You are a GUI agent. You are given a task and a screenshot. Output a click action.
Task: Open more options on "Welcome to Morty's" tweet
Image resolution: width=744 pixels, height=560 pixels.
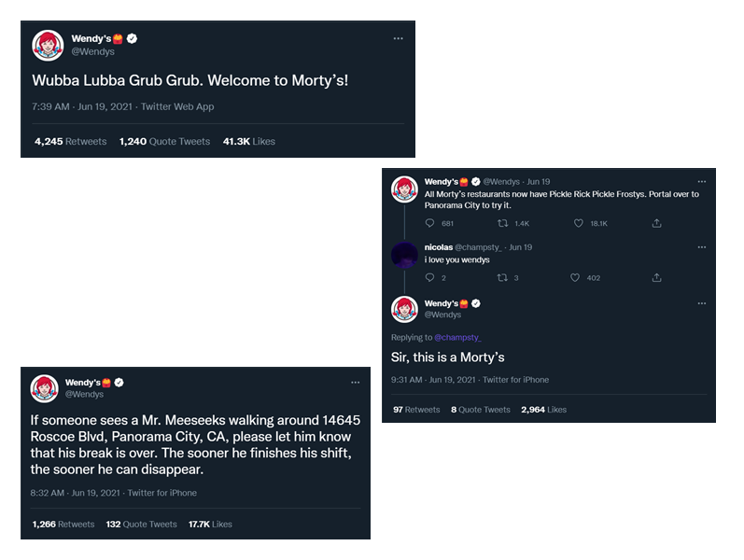click(x=398, y=38)
